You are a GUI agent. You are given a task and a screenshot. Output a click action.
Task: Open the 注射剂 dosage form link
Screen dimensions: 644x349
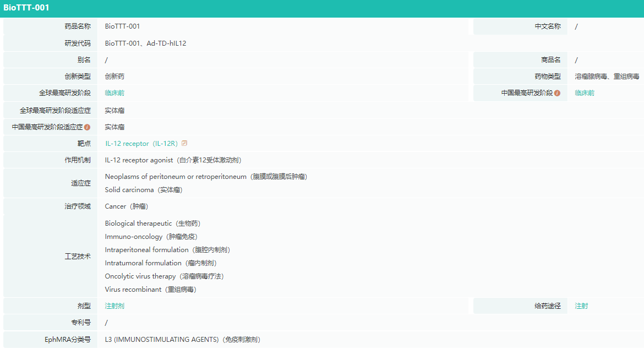coord(114,306)
